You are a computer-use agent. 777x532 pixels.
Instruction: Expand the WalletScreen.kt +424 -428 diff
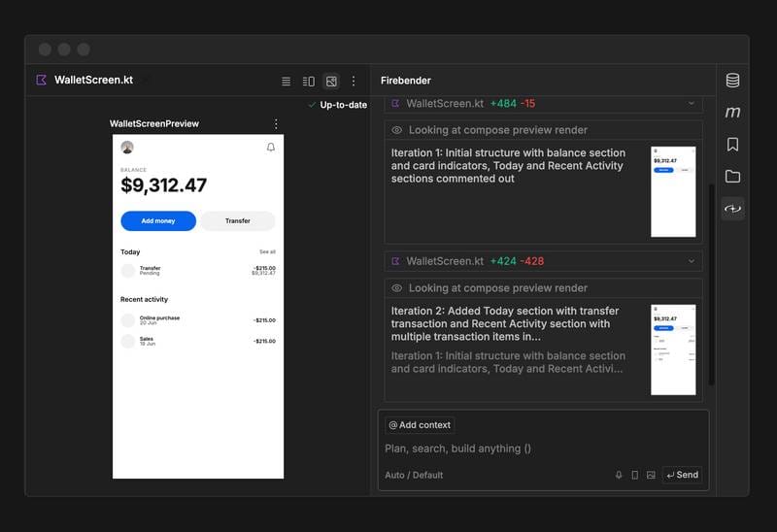(692, 261)
